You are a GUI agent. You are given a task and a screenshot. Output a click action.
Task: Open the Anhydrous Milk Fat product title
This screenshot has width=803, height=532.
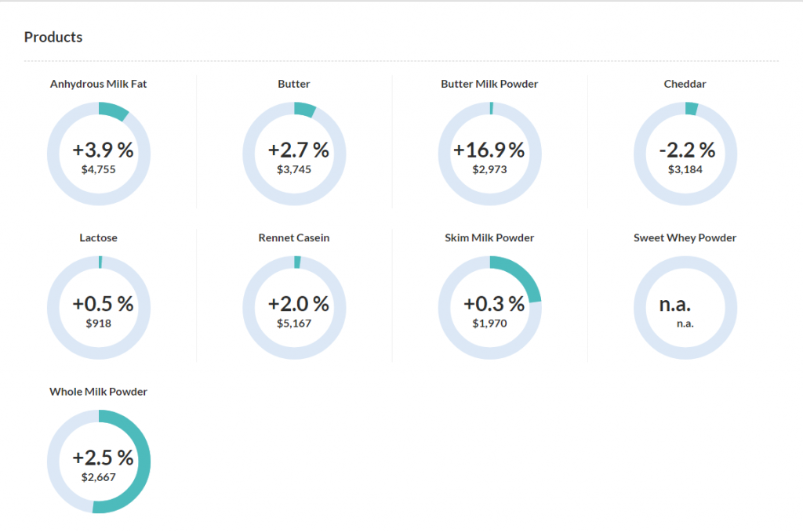[98, 84]
